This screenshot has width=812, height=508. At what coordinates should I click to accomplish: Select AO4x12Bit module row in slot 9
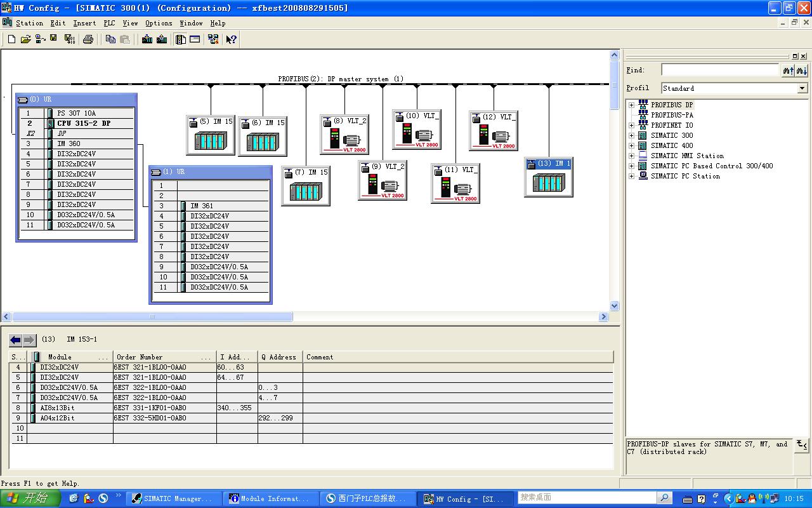311,418
